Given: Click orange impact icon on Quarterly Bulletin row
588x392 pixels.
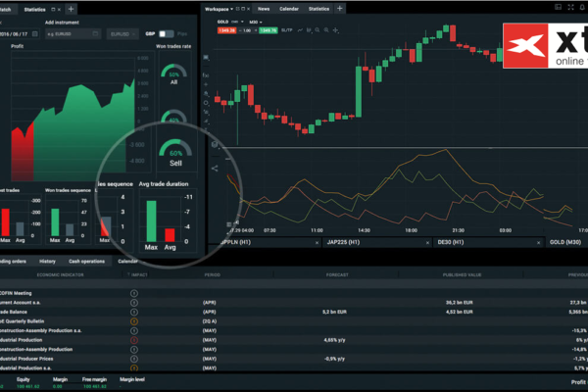Looking at the screenshot, I should tap(134, 321).
